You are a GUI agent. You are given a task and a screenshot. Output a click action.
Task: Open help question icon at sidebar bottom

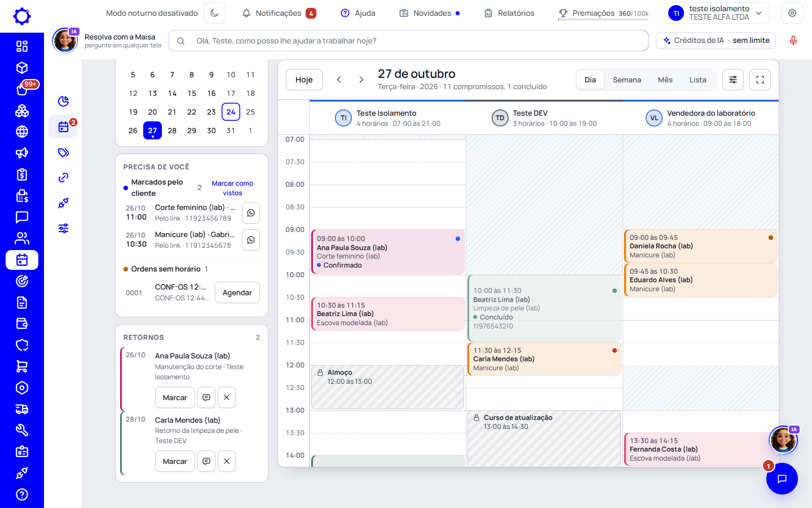(22, 494)
